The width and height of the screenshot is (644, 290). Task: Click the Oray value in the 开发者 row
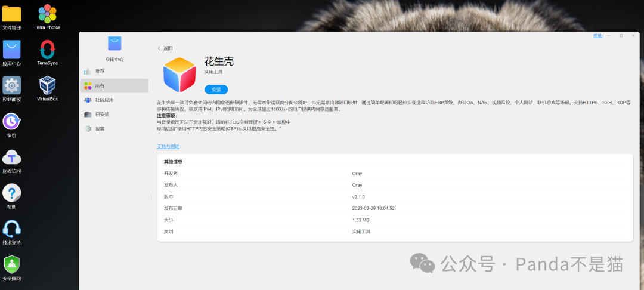click(x=357, y=174)
